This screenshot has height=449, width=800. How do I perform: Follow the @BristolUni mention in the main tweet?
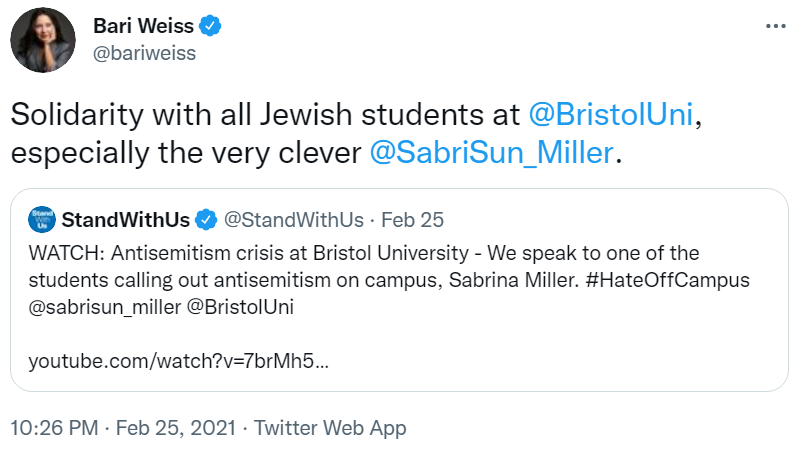(611, 114)
